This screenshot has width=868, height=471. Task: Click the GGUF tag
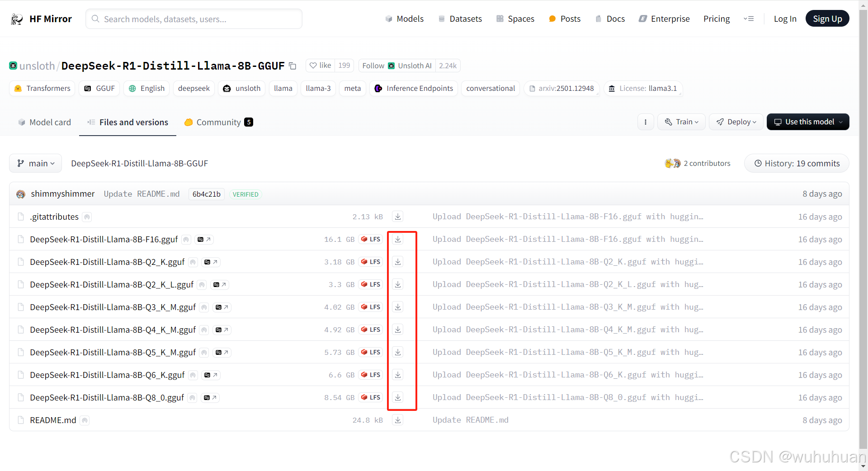pos(99,88)
